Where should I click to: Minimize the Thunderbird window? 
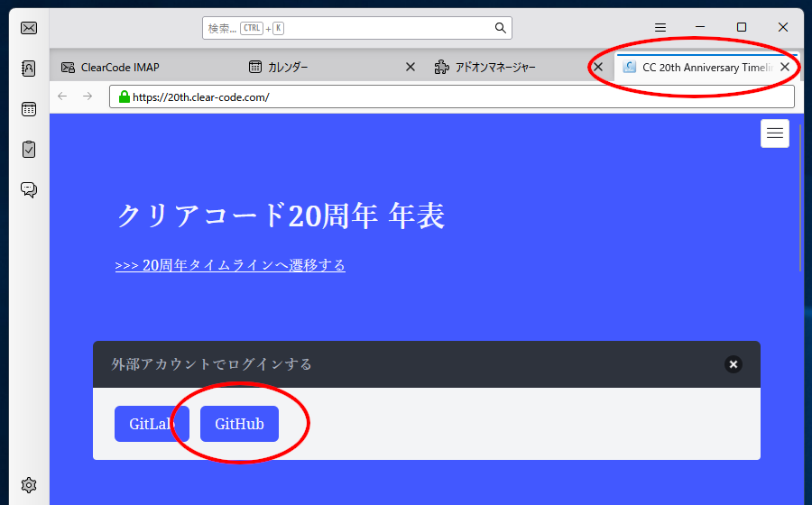click(x=700, y=27)
